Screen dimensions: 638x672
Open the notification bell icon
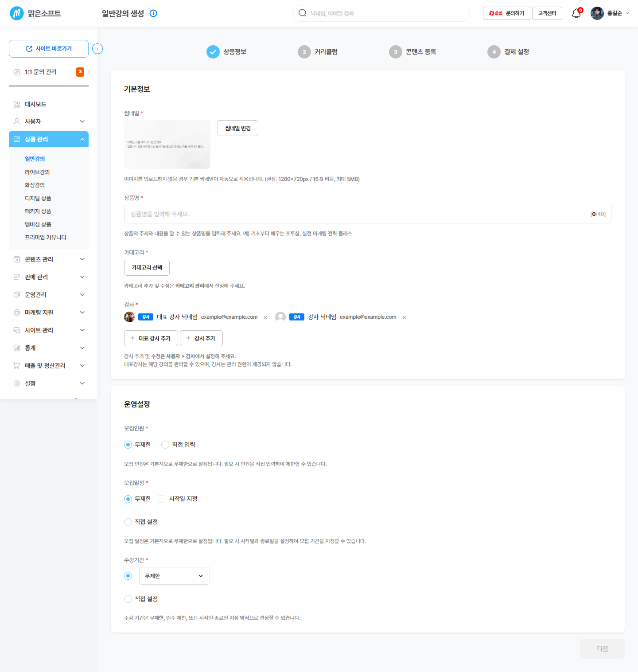click(576, 13)
